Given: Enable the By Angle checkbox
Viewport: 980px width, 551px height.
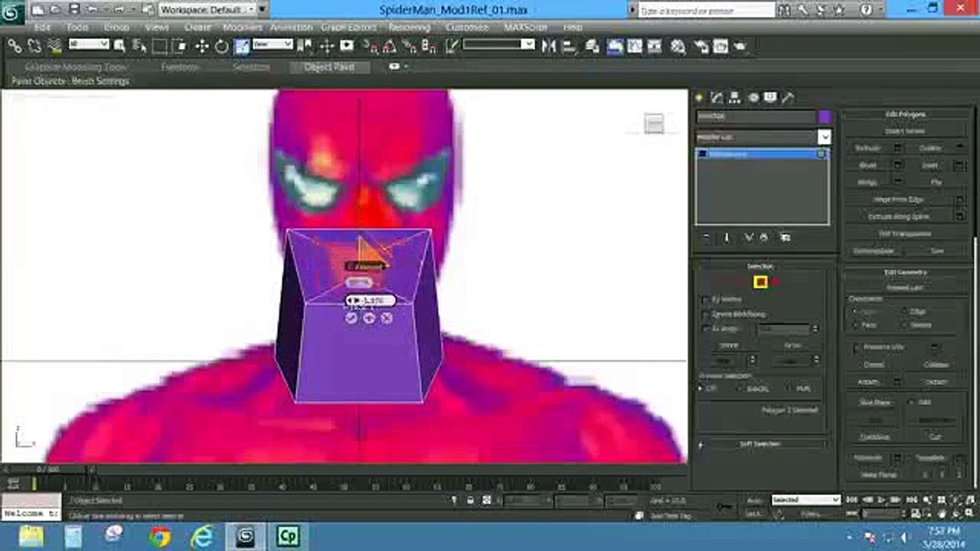Looking at the screenshot, I should pos(706,328).
